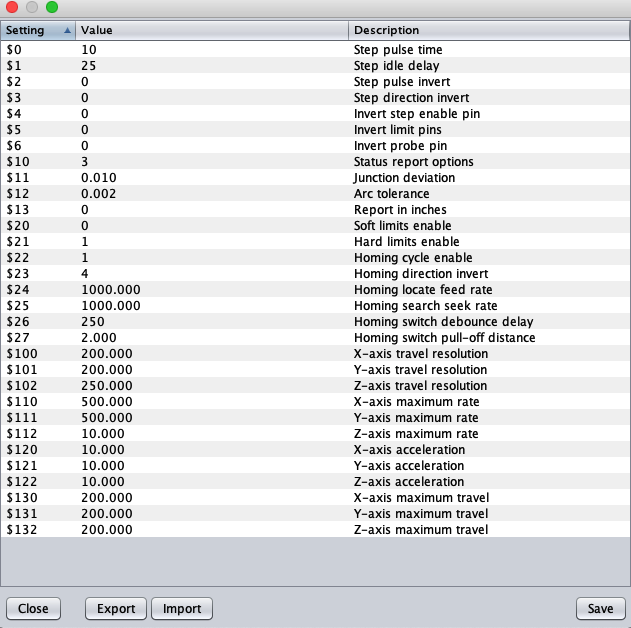
Task: Click the green maximize window button
Action: tap(52, 7)
